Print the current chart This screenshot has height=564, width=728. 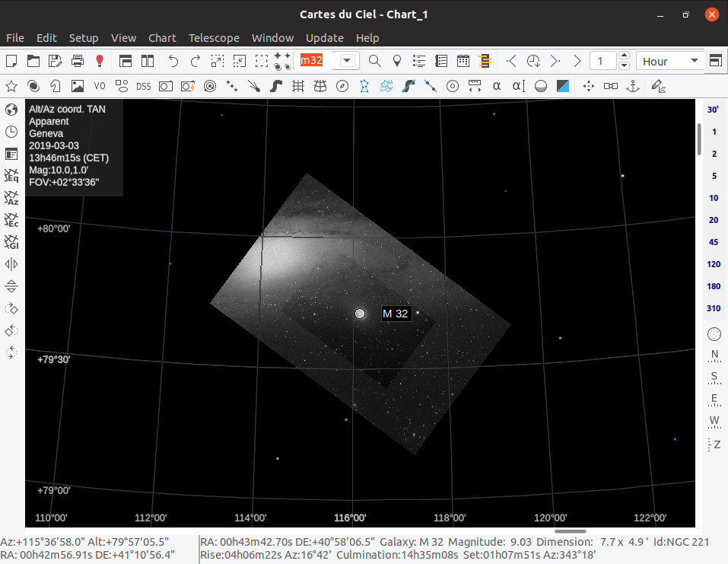[x=78, y=61]
